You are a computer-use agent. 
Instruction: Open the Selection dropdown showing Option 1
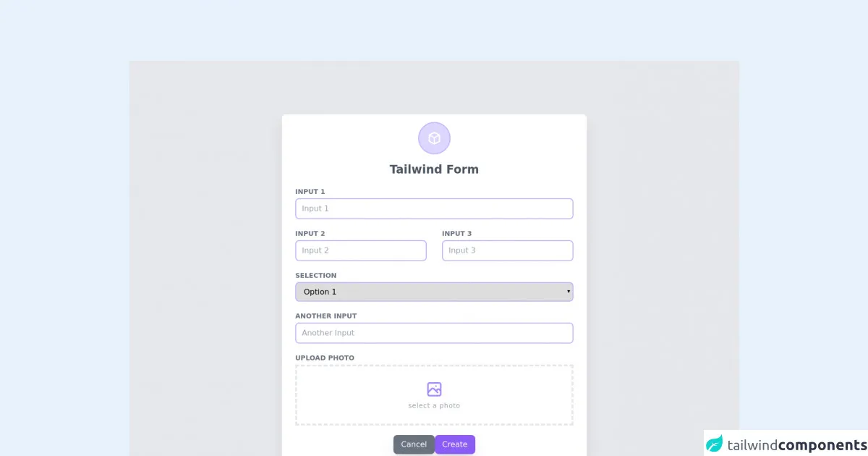pyautogui.click(x=433, y=292)
